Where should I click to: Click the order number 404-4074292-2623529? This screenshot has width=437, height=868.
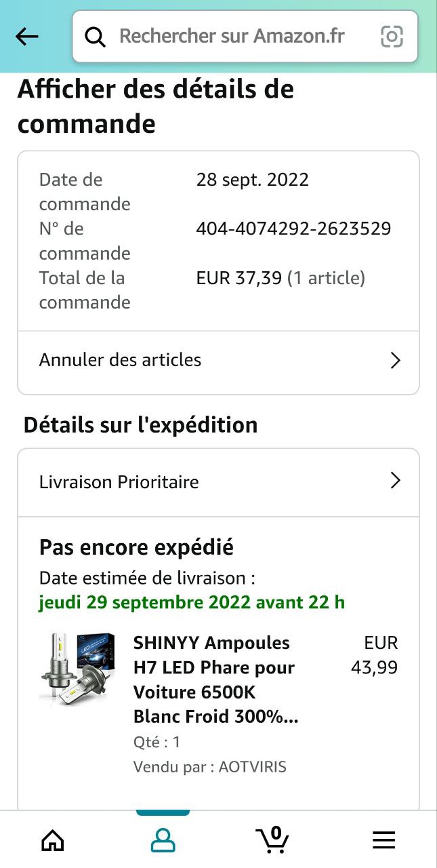point(293,229)
